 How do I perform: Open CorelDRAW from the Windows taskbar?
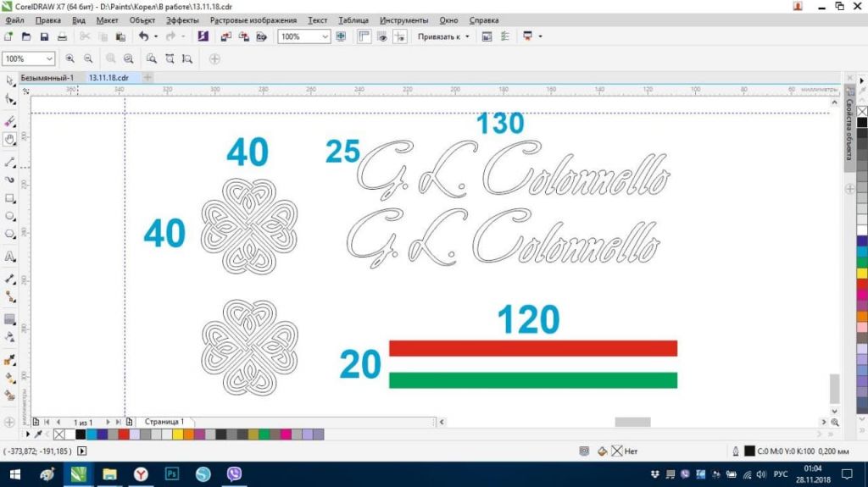coord(79,474)
